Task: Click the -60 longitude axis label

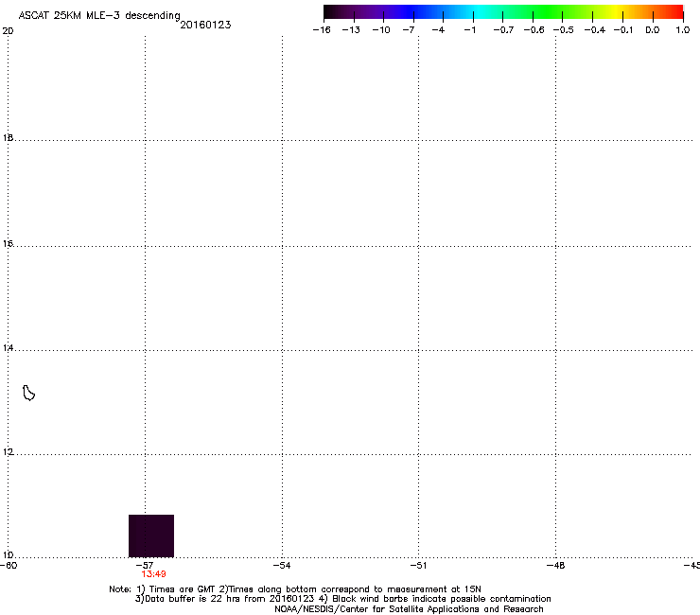Action: click(x=9, y=566)
